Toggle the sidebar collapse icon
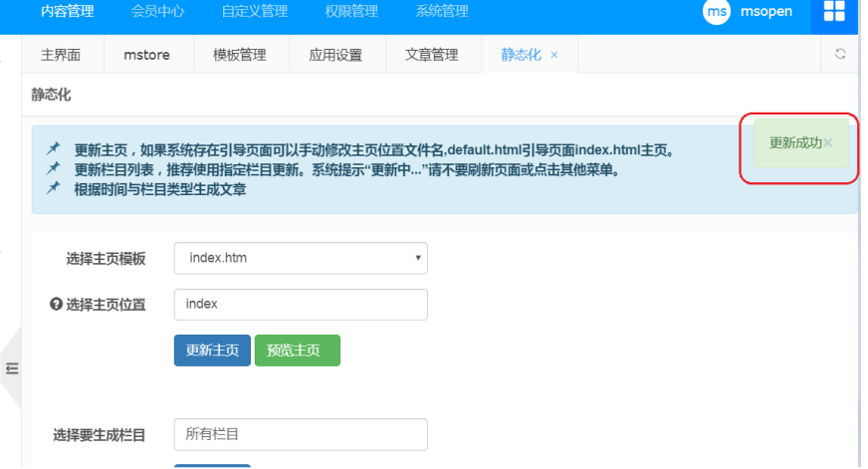The height and width of the screenshot is (469, 868). click(12, 368)
